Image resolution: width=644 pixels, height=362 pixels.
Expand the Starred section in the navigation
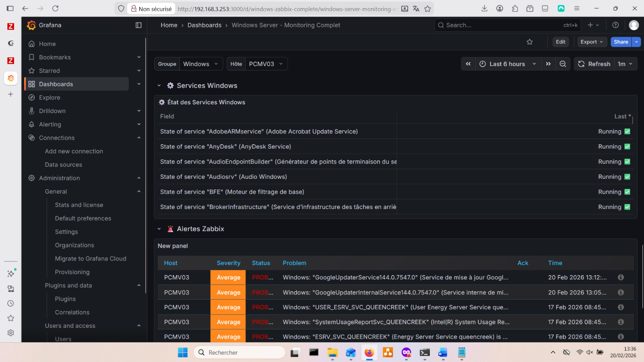[x=139, y=71]
